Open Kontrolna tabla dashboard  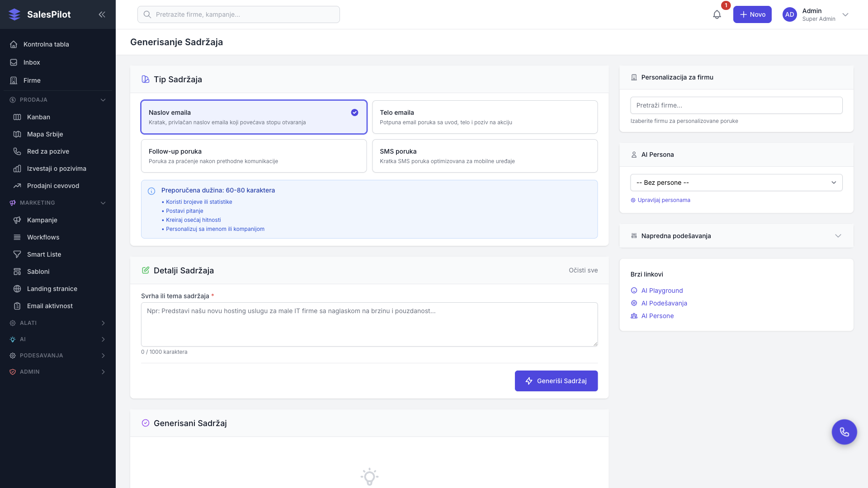point(46,44)
